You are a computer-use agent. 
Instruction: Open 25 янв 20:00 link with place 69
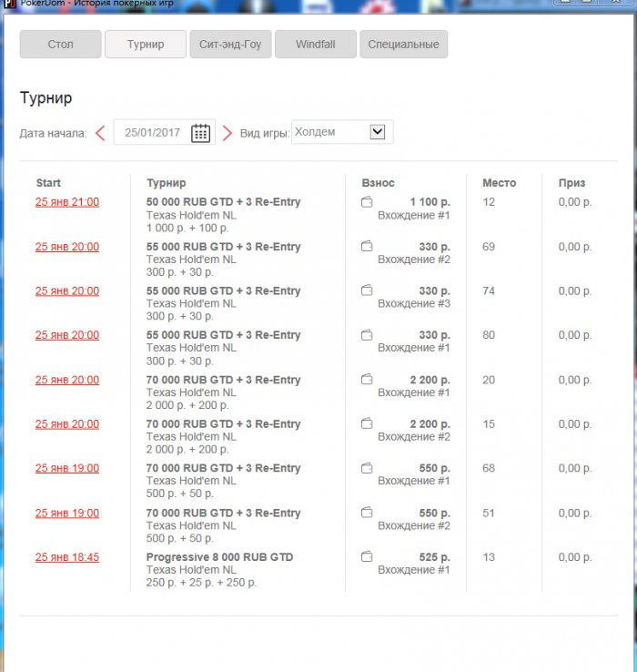pyautogui.click(x=67, y=247)
